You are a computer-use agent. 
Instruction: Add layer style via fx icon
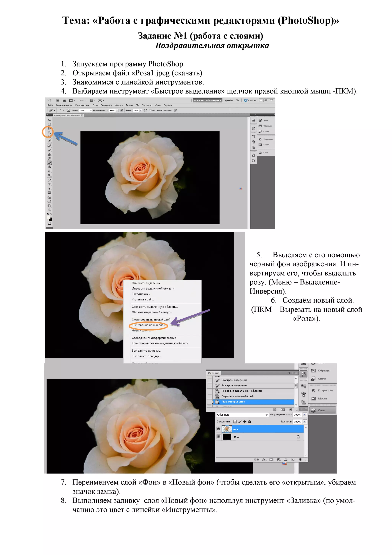coord(264,460)
